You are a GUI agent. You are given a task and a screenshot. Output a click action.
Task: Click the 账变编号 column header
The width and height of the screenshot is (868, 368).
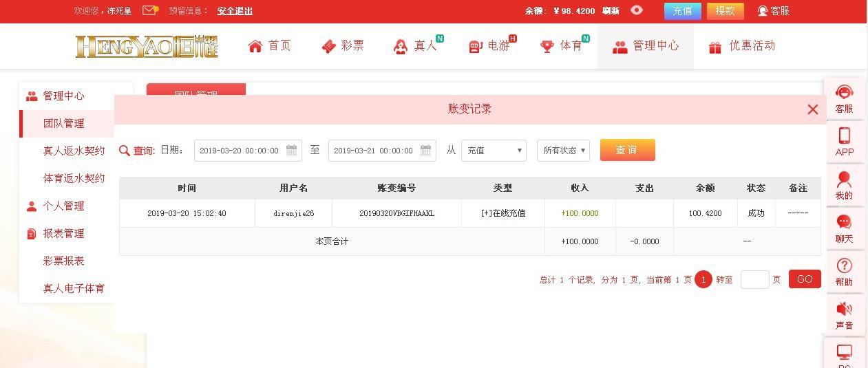396,188
